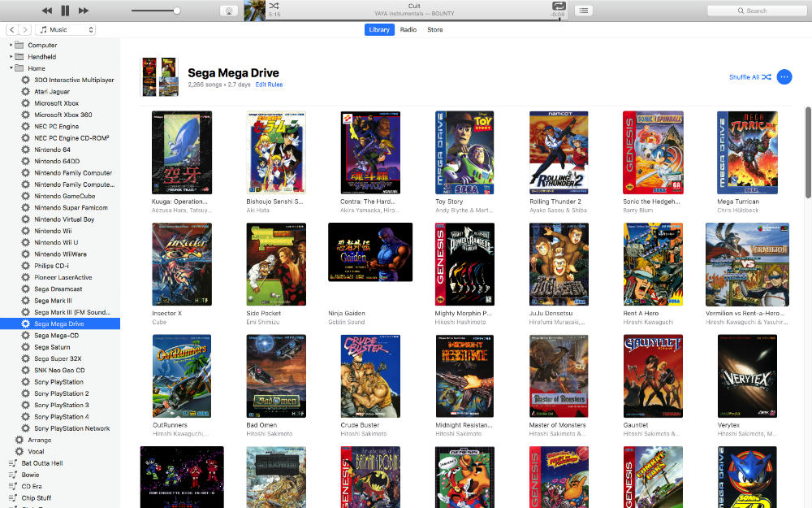Click the Shuffle All button
Image resolution: width=812 pixels, height=508 pixels.
click(749, 77)
